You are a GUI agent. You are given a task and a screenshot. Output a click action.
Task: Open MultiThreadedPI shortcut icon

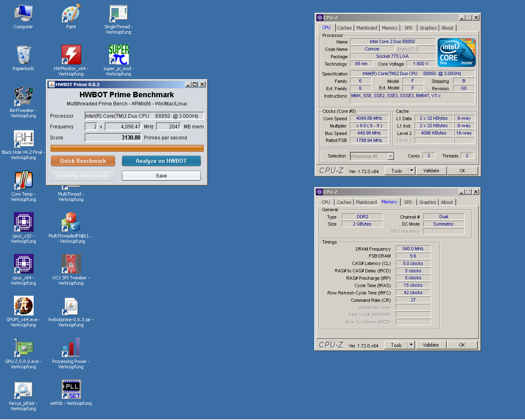click(71, 222)
